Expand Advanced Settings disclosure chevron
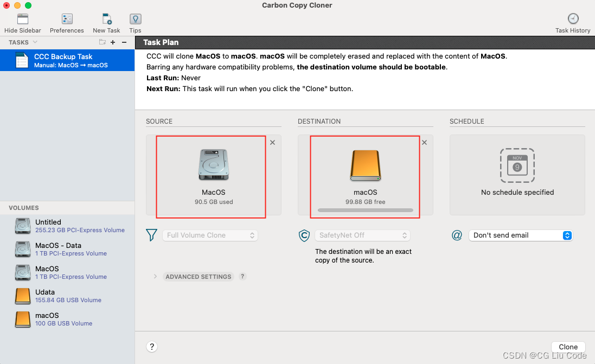This screenshot has height=364, width=595. tap(155, 276)
